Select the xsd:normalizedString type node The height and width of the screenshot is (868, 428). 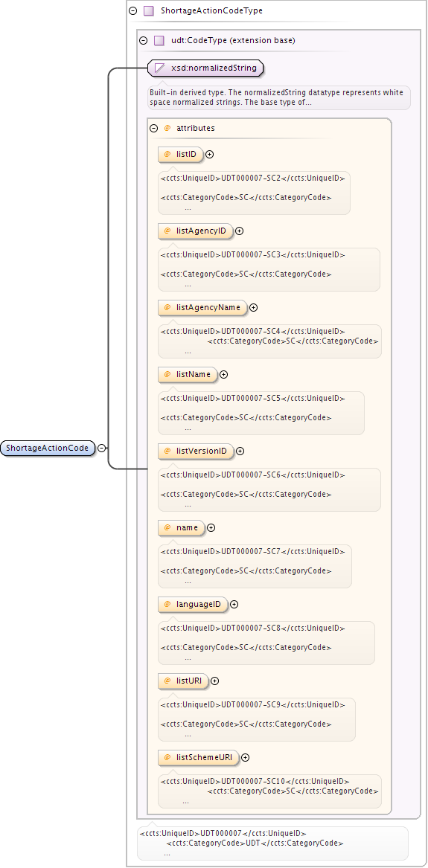point(205,68)
